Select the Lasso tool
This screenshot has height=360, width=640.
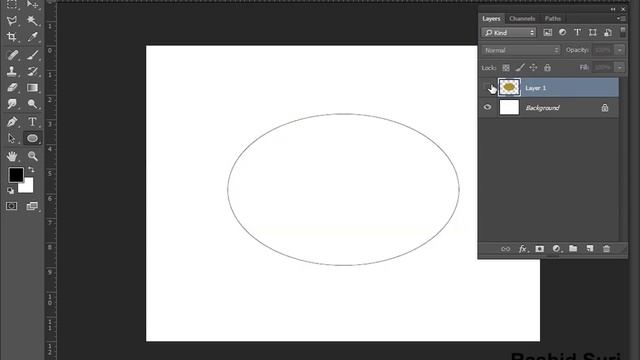pyautogui.click(x=12, y=20)
